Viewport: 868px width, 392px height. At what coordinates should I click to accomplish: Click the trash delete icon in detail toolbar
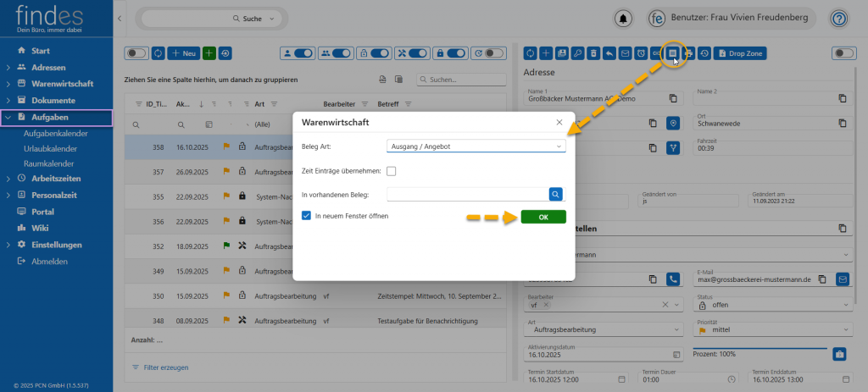tap(593, 53)
